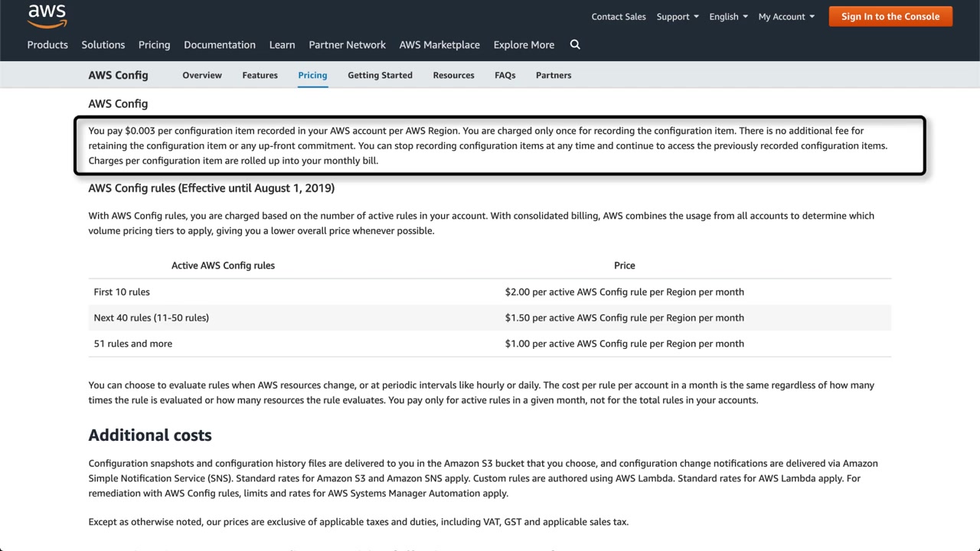
Task: Expand the Support dropdown
Action: (678, 16)
